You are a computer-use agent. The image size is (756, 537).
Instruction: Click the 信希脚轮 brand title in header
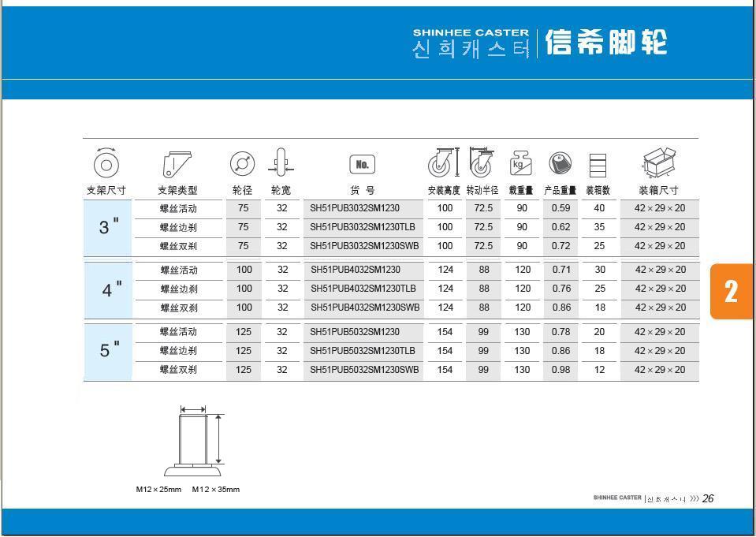click(606, 43)
